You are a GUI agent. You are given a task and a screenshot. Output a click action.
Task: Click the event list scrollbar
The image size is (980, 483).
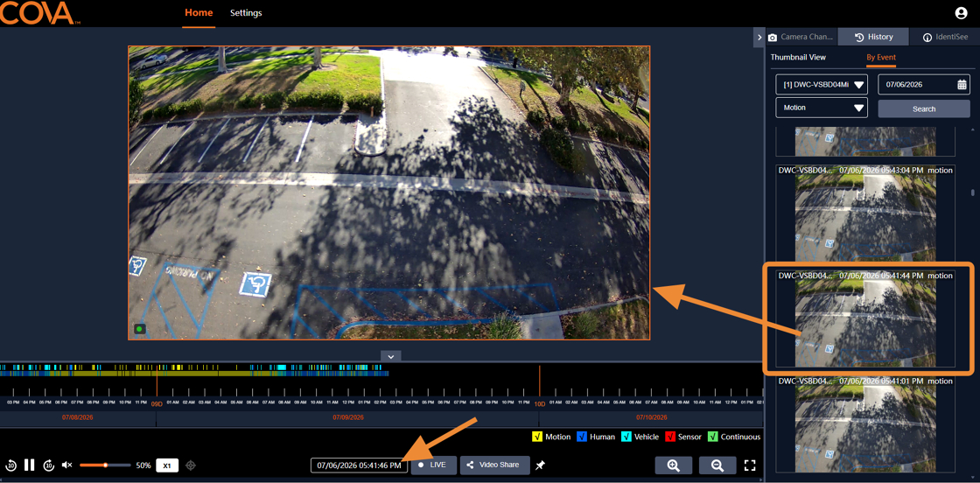pos(972,192)
